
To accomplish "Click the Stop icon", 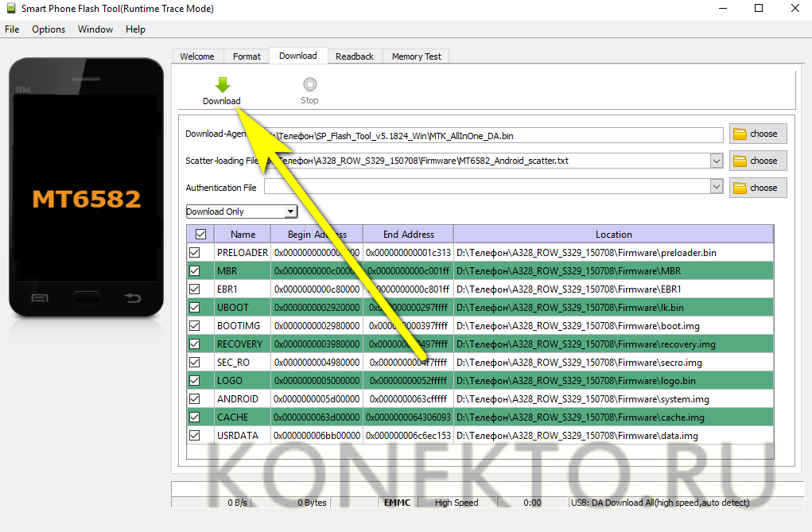I will coord(309,84).
